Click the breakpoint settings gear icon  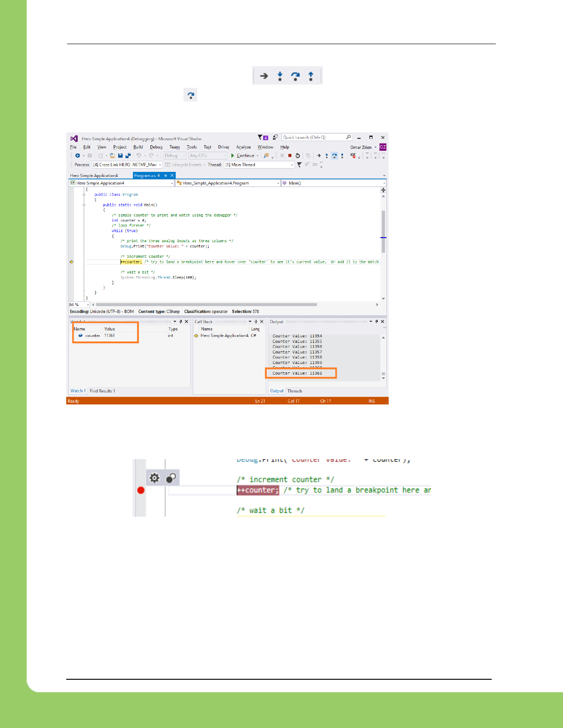point(155,478)
